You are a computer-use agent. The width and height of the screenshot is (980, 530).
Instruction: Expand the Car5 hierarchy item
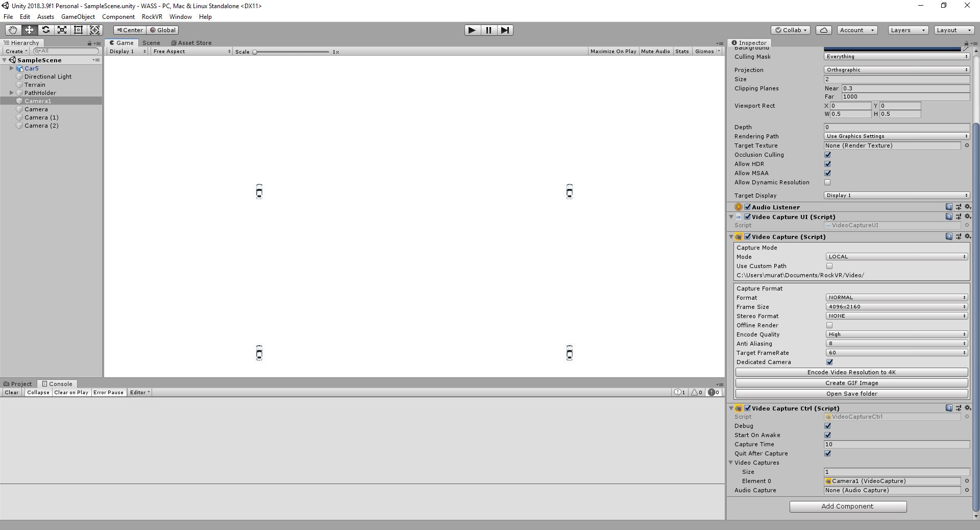11,68
